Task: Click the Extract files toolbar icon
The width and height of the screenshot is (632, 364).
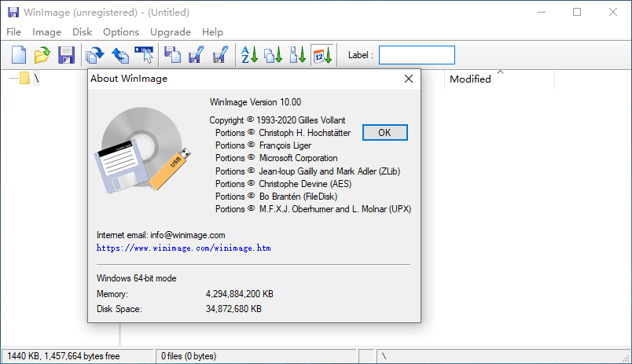Action: pyautogui.click(x=120, y=55)
